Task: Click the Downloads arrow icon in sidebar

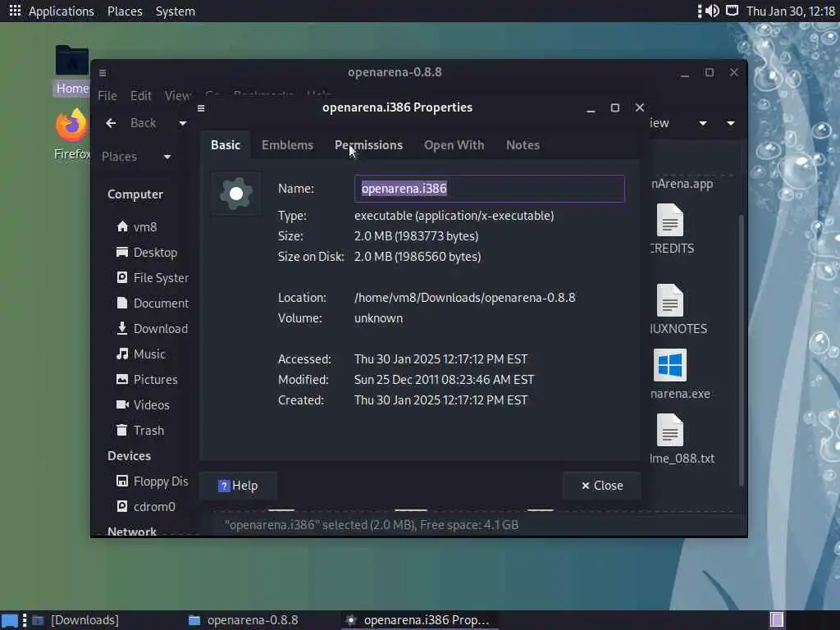Action: [x=122, y=328]
